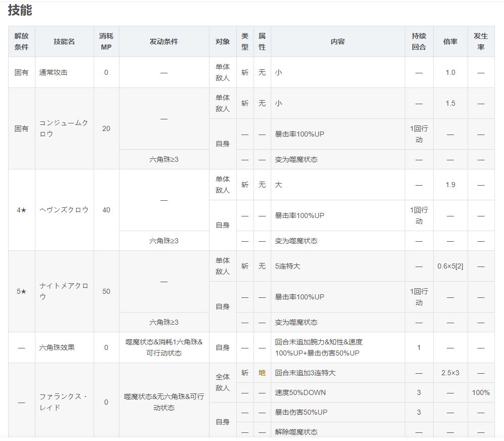Select 暴击率100%UP in the ヘヴンズクロウ row
Image resolution: width=504 pixels, height=441 pixels.
[300, 215]
